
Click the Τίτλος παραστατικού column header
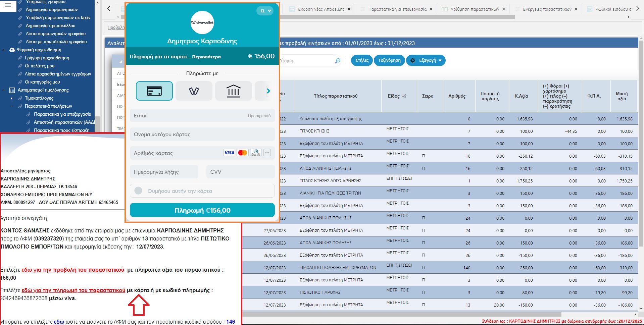click(x=336, y=96)
